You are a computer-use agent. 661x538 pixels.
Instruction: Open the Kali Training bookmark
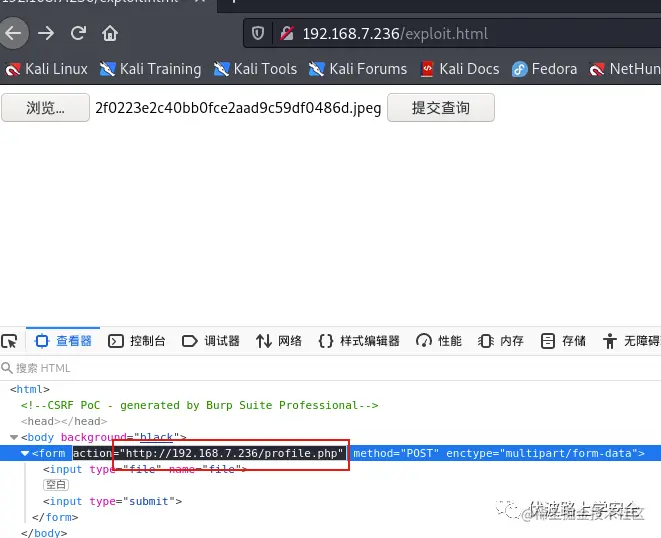150,69
